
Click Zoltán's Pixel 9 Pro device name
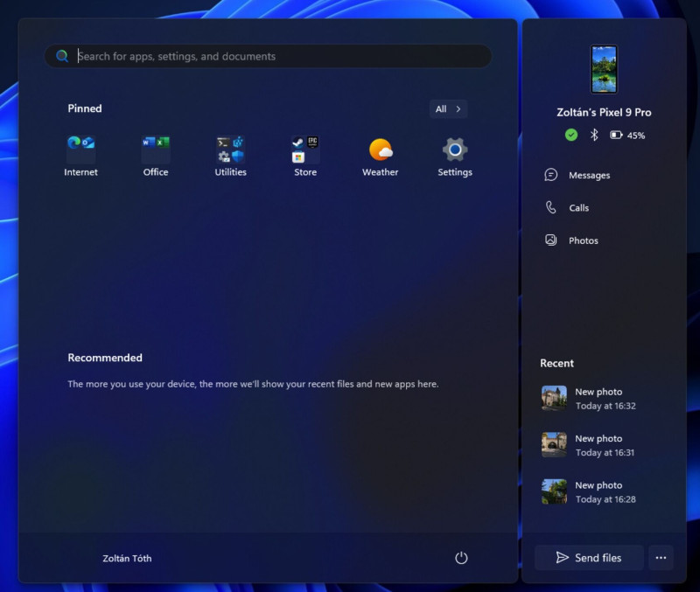click(604, 113)
